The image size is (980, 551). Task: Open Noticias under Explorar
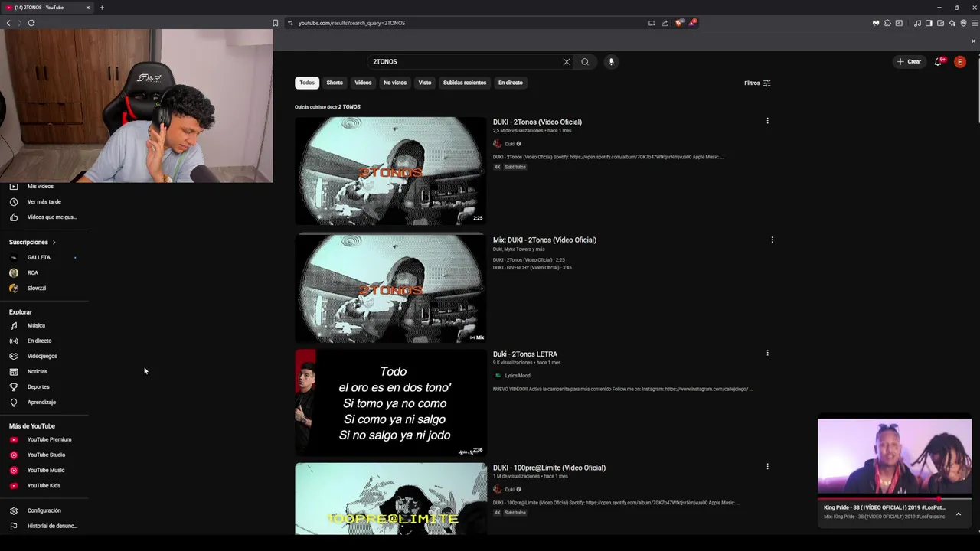tap(38, 372)
